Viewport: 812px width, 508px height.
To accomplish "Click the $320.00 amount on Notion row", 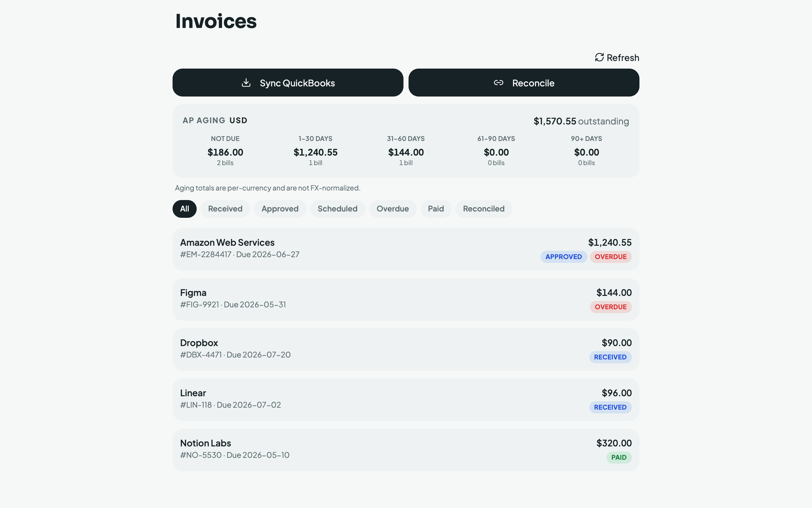I will (614, 443).
